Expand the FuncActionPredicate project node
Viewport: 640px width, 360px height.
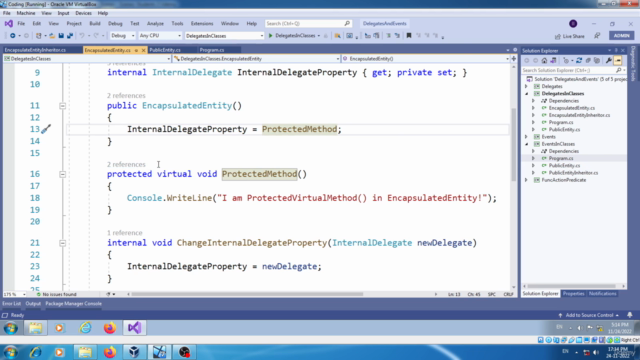pos(526,180)
